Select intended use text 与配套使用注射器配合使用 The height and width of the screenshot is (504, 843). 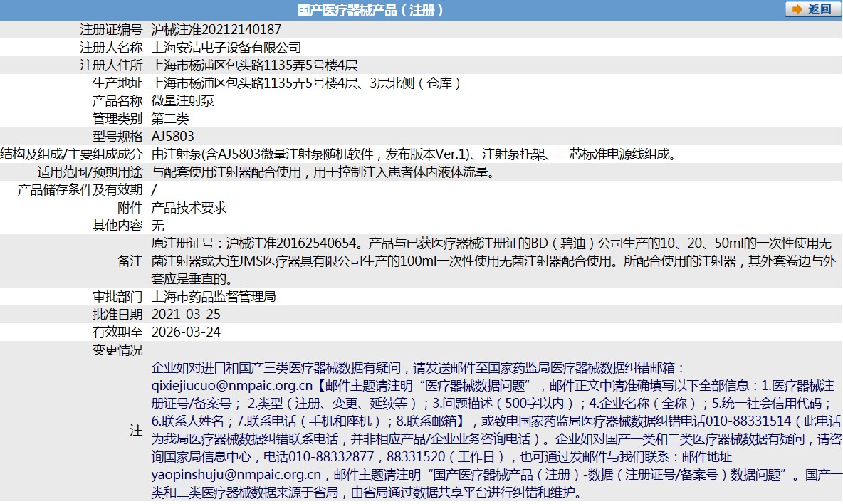coord(226,172)
